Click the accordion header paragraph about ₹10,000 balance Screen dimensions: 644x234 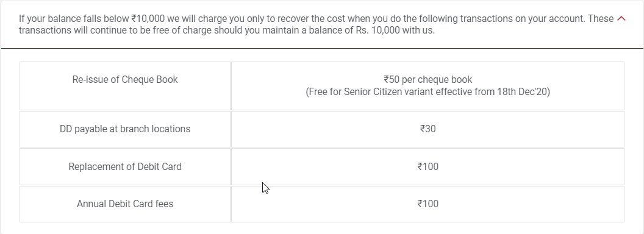point(317,24)
